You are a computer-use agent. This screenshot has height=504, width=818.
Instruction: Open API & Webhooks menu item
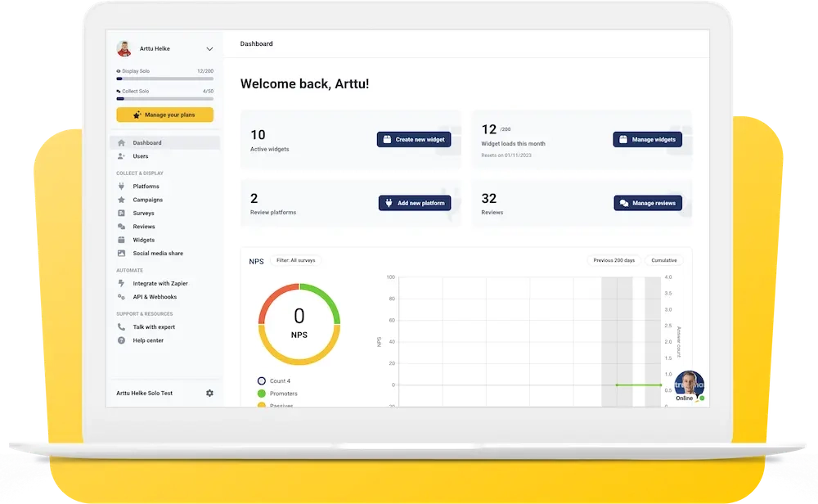pos(155,297)
